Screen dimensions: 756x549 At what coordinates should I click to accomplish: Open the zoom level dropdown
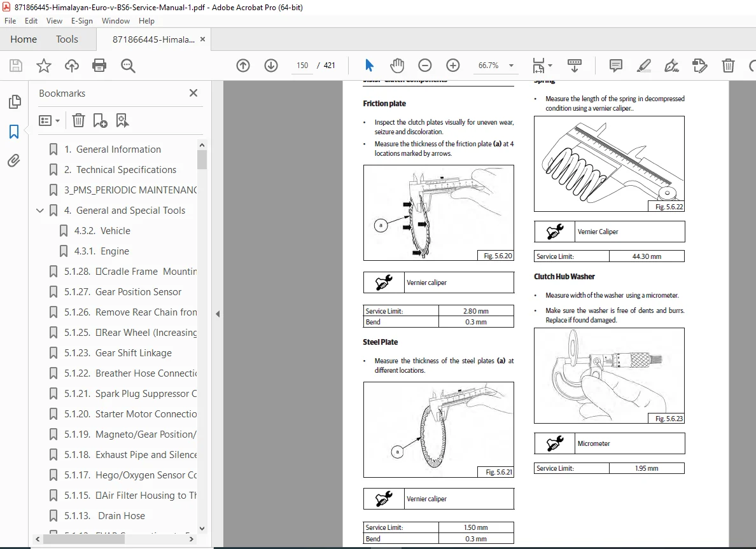click(x=511, y=66)
